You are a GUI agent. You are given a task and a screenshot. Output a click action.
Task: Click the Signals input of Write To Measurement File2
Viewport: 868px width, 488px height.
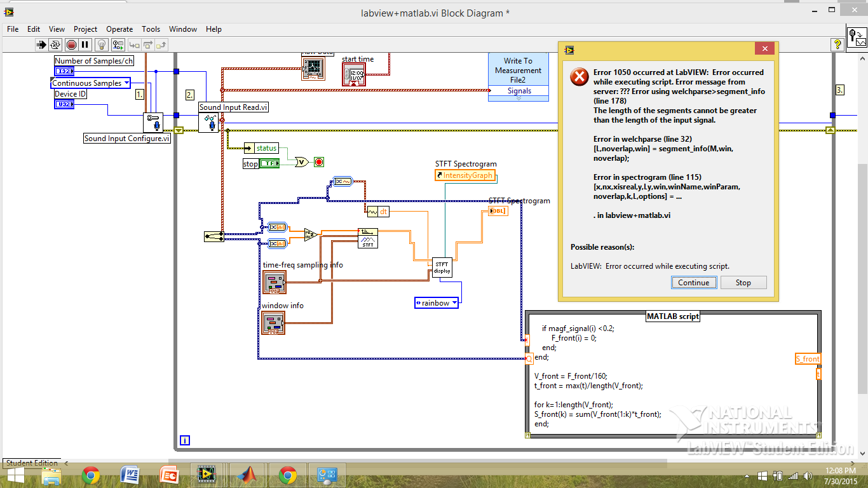[519, 91]
